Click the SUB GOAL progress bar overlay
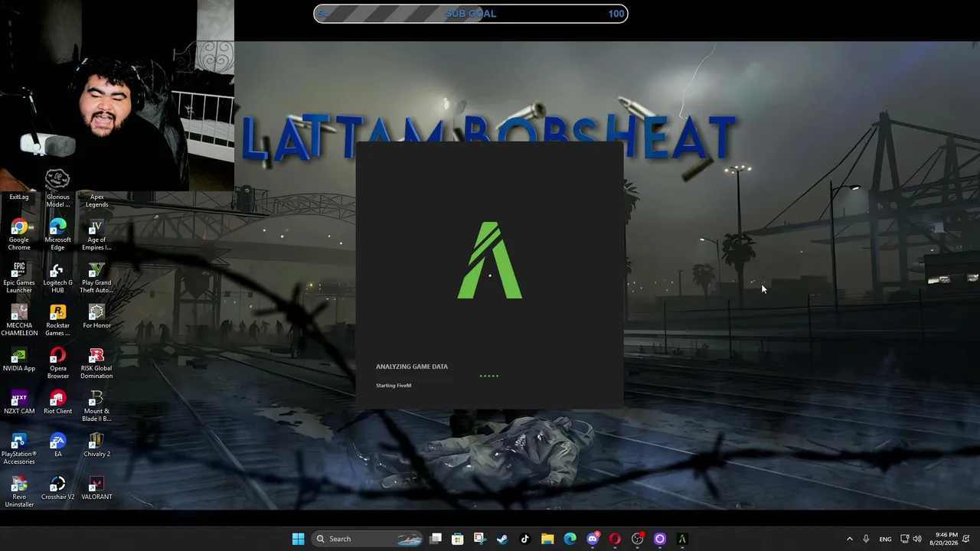980x551 pixels. (x=471, y=14)
